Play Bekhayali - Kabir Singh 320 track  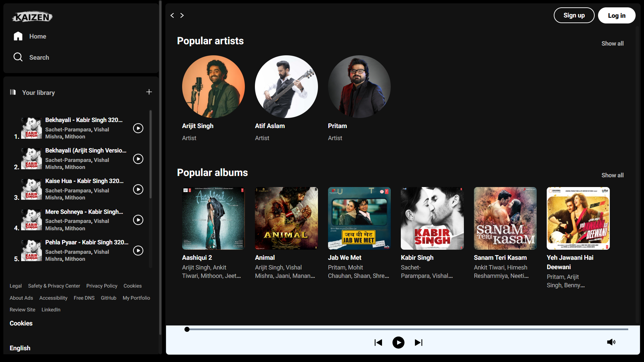click(138, 128)
